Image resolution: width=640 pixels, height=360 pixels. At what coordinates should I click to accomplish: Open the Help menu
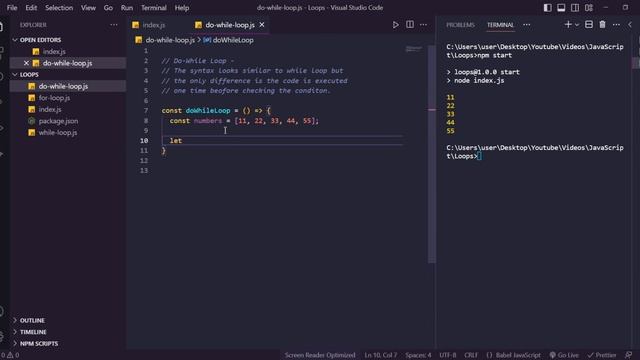(x=182, y=8)
